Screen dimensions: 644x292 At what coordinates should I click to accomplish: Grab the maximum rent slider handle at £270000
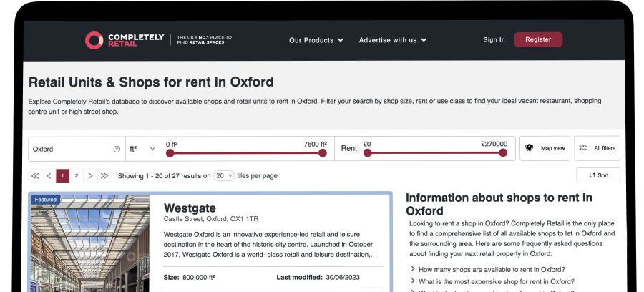pyautogui.click(x=503, y=152)
